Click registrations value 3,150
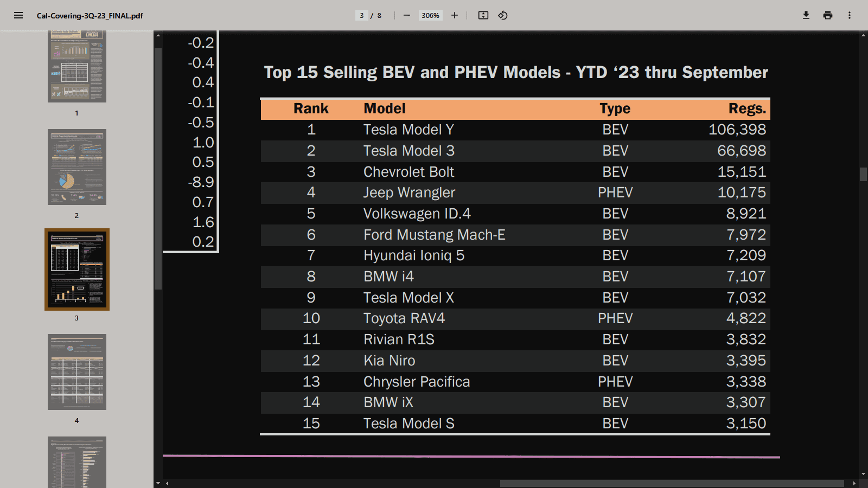This screenshot has width=868, height=488. point(746,423)
